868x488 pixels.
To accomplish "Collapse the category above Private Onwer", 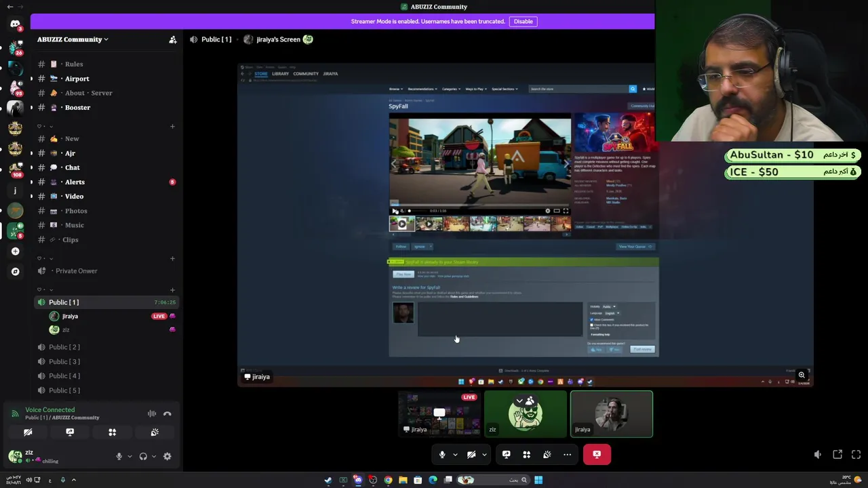I will [45, 258].
